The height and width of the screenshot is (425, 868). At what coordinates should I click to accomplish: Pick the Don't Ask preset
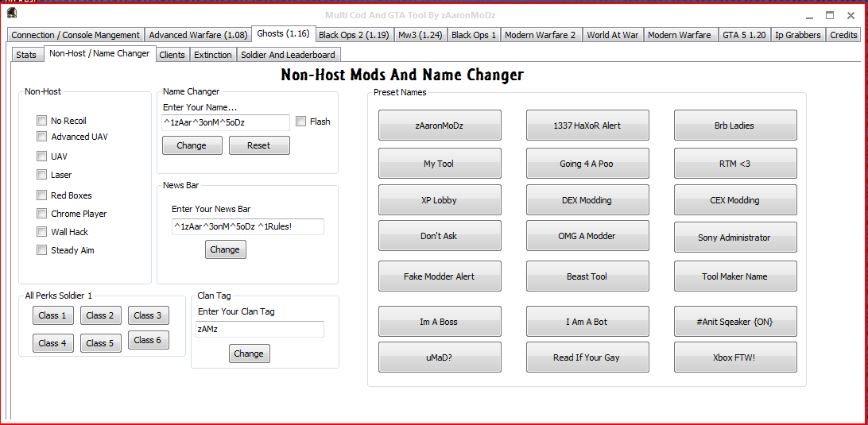(440, 236)
